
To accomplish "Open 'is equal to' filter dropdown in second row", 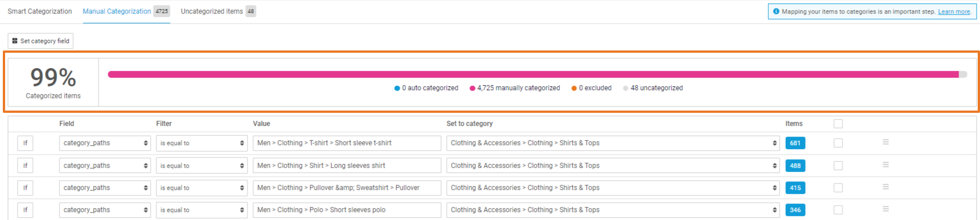I will tap(202, 166).
